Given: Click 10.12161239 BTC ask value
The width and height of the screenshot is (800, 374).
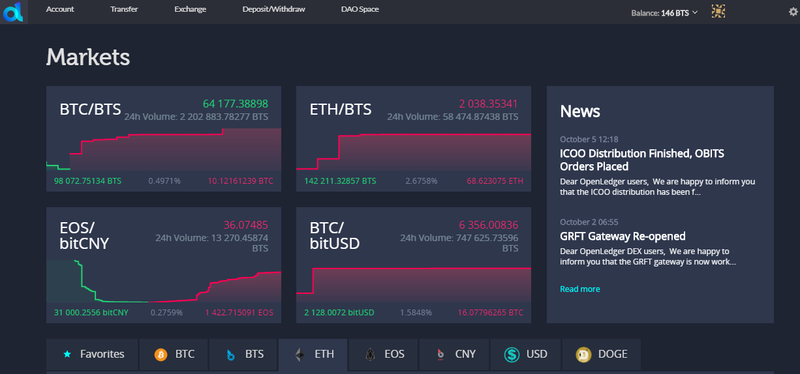Looking at the screenshot, I should point(240,181).
